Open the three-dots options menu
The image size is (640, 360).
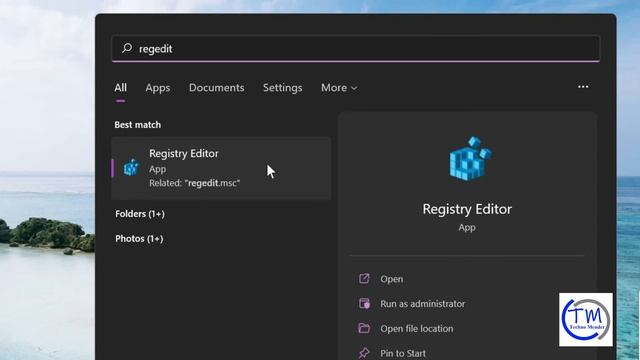pyautogui.click(x=583, y=87)
